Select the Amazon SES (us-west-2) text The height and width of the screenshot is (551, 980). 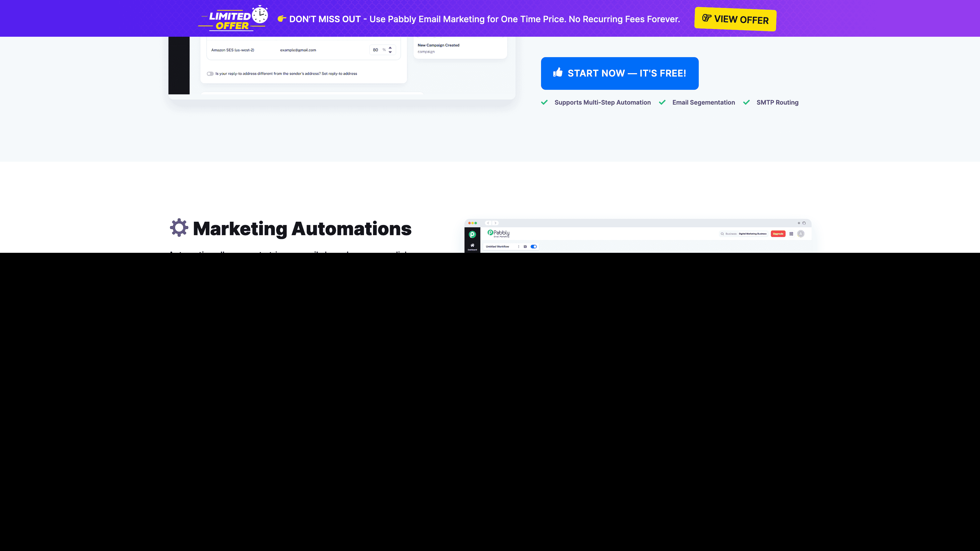(233, 50)
